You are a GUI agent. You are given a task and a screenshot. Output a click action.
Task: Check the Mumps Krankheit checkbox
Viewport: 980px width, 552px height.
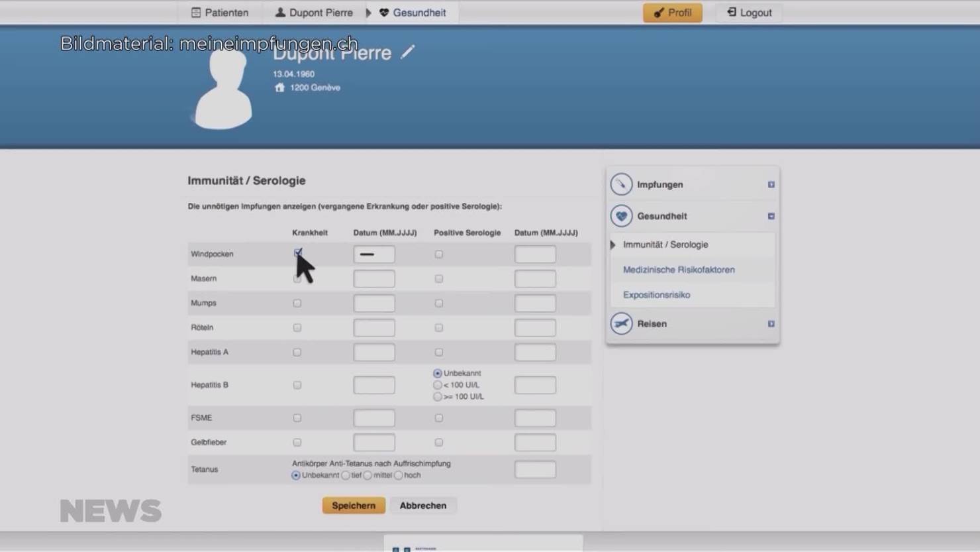click(x=297, y=303)
